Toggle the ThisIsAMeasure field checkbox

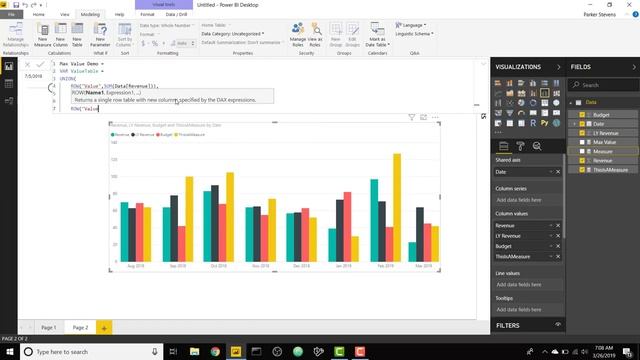582,170
